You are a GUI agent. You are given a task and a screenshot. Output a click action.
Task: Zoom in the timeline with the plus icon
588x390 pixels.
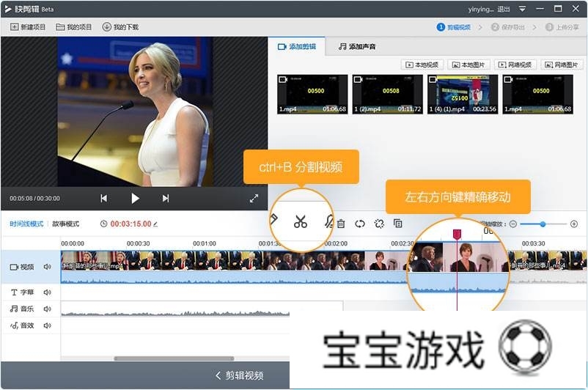click(x=574, y=224)
